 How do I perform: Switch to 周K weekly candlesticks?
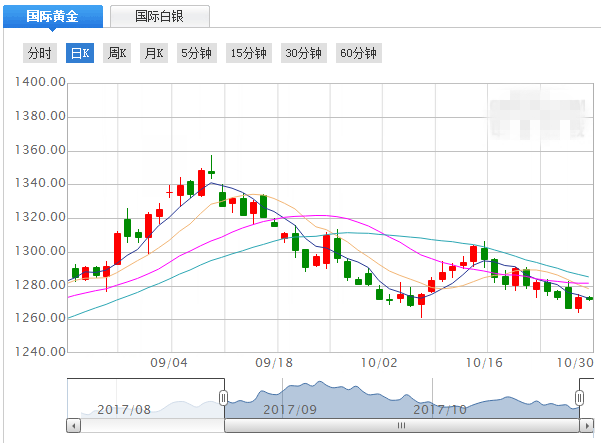117,53
